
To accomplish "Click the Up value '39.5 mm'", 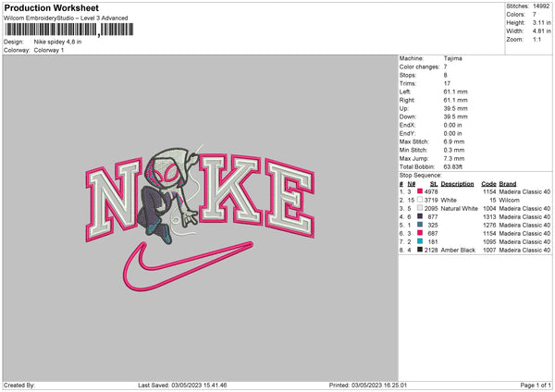I will (455, 108).
